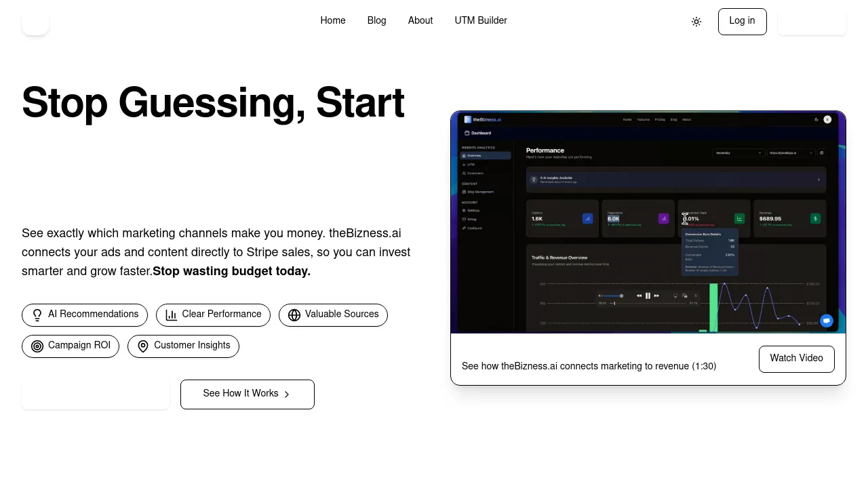The height and width of the screenshot is (488, 868).
Task: Click the AI Insights chevron arrow in preview
Action: point(818,180)
